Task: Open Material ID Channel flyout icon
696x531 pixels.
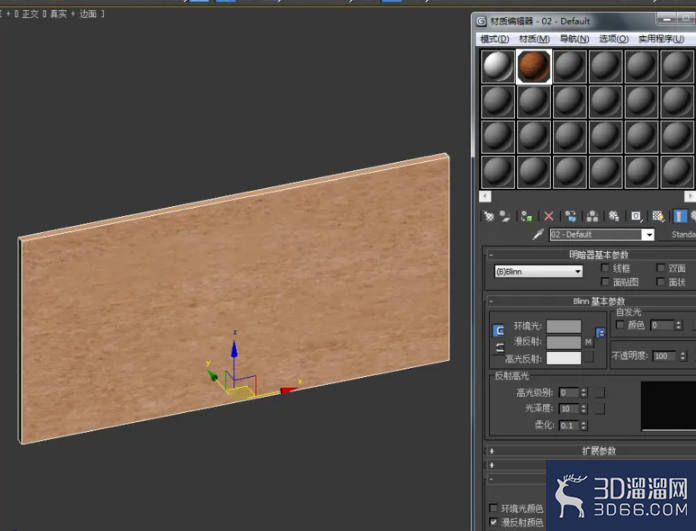Action: 636,216
